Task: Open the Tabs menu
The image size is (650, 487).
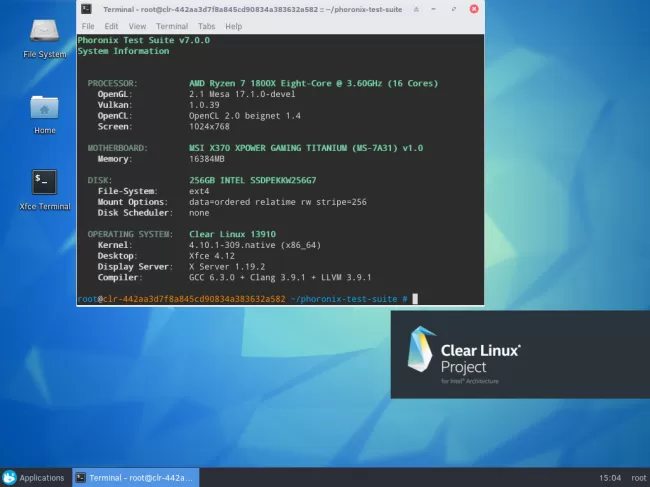Action: (206, 26)
